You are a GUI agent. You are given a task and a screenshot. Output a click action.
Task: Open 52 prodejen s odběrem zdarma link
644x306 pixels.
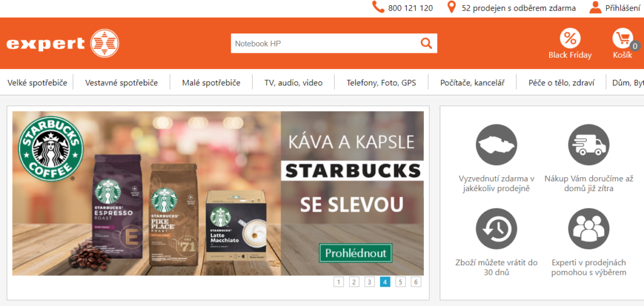point(519,8)
